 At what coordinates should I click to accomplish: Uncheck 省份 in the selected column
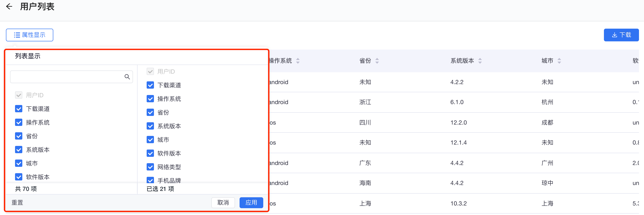[150, 112]
